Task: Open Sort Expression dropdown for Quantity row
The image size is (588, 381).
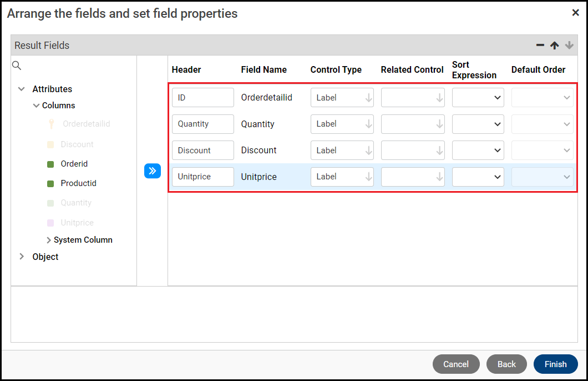Action: [478, 124]
